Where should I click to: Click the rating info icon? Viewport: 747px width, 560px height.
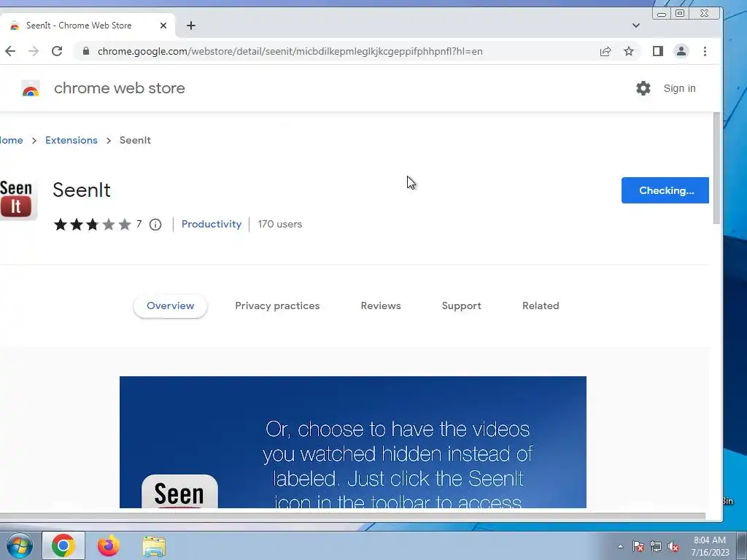click(155, 225)
